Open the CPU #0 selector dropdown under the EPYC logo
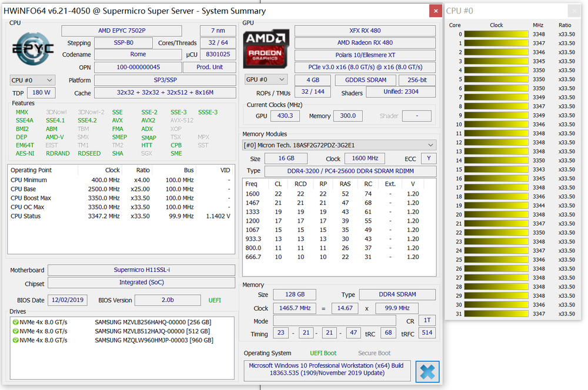This screenshot has width=588, height=390. pos(32,80)
